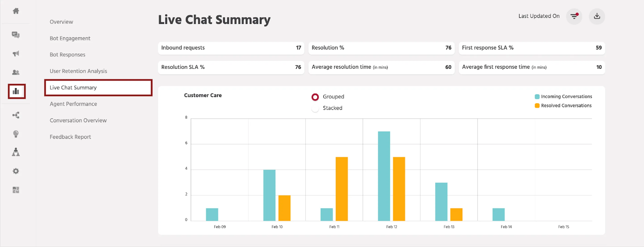Click the Feb 12 incoming conversations bar
The height and width of the screenshot is (247, 644).
coord(384,176)
